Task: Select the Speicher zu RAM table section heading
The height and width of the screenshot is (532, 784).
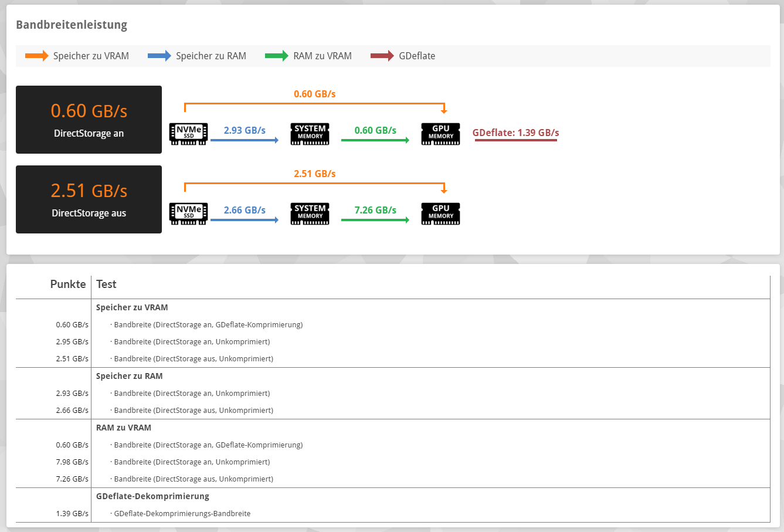Action: click(x=130, y=376)
